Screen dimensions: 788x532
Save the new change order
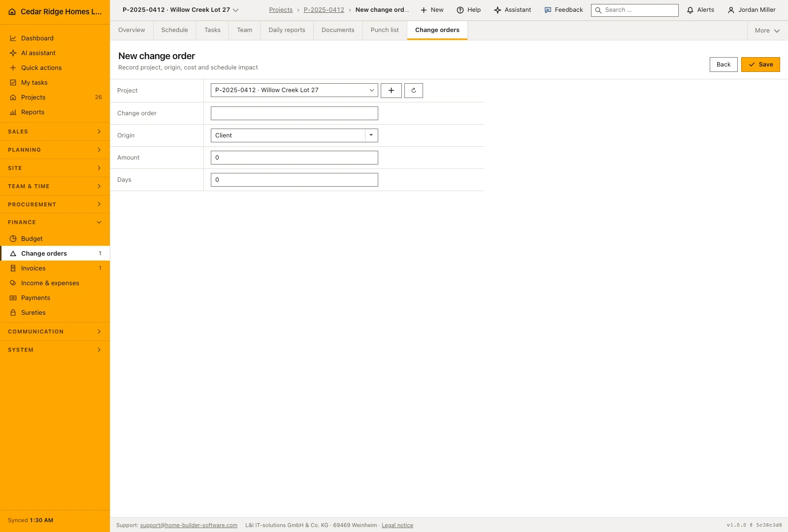click(760, 65)
